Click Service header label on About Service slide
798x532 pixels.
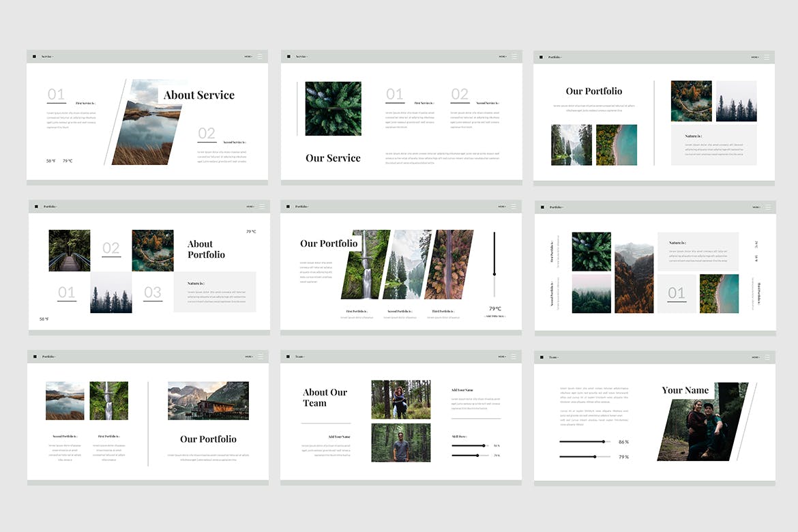[x=47, y=57]
